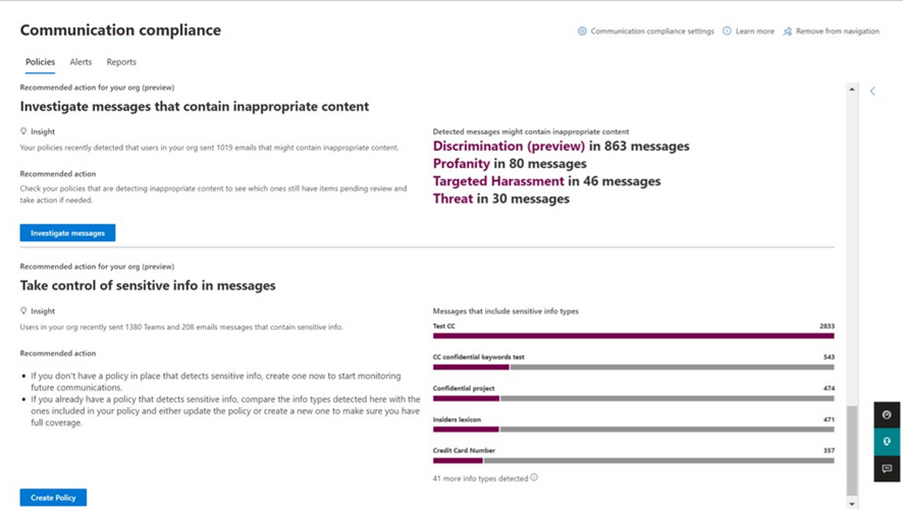Switch to the Alerts tab
This screenshot has height=509, width=903.
point(81,62)
